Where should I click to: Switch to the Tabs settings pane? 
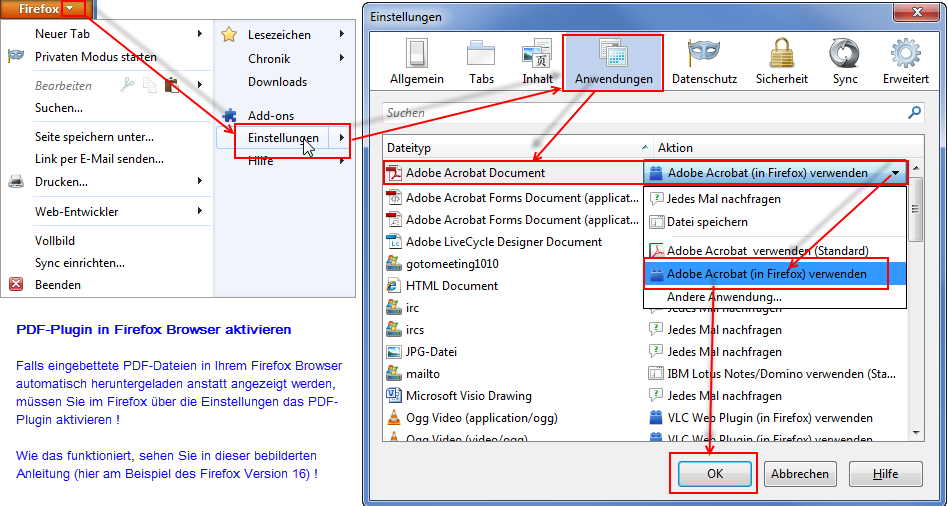point(481,62)
